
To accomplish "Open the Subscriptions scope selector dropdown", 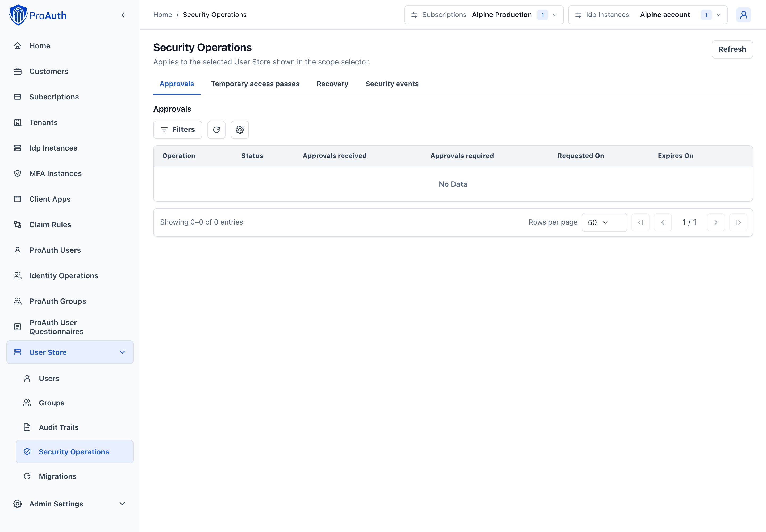I will tap(484, 15).
